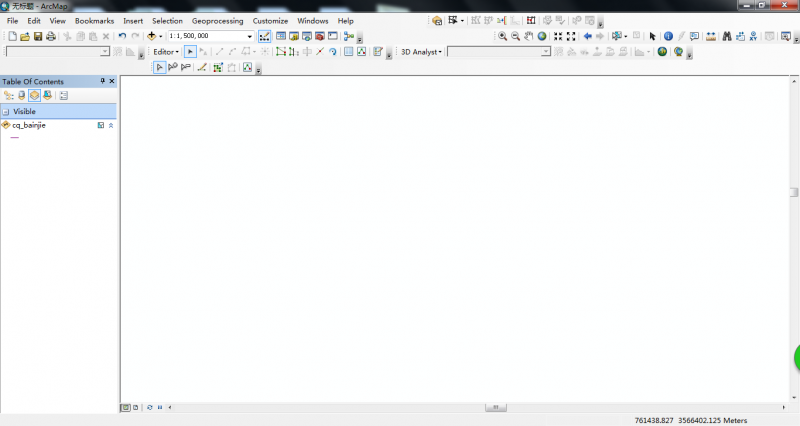Switch to Data View button

(126, 408)
